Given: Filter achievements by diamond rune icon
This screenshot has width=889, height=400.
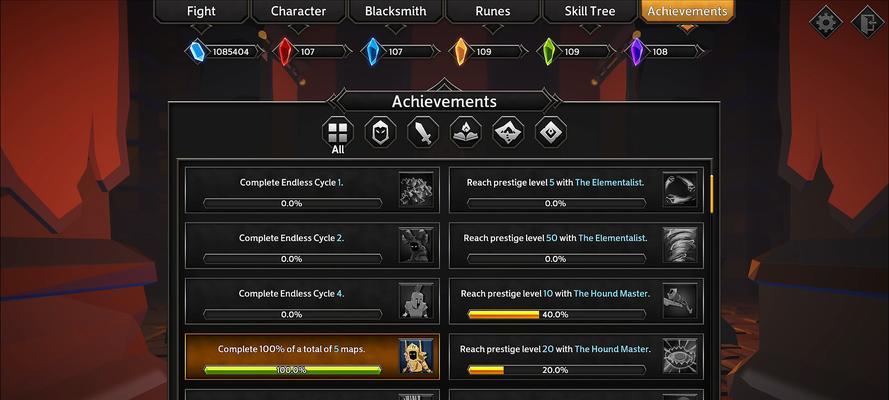Looking at the screenshot, I should (551, 133).
